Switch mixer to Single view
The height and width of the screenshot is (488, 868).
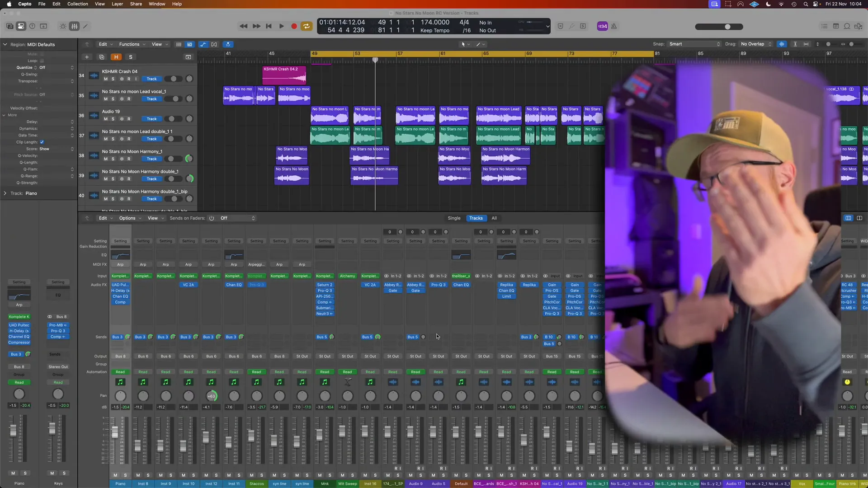coord(454,218)
